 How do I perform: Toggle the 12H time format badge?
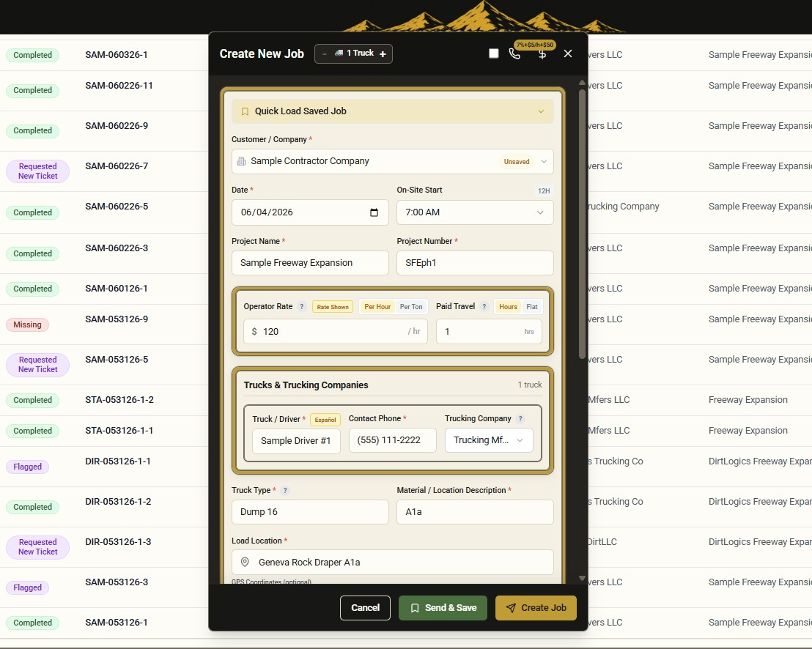[544, 190]
